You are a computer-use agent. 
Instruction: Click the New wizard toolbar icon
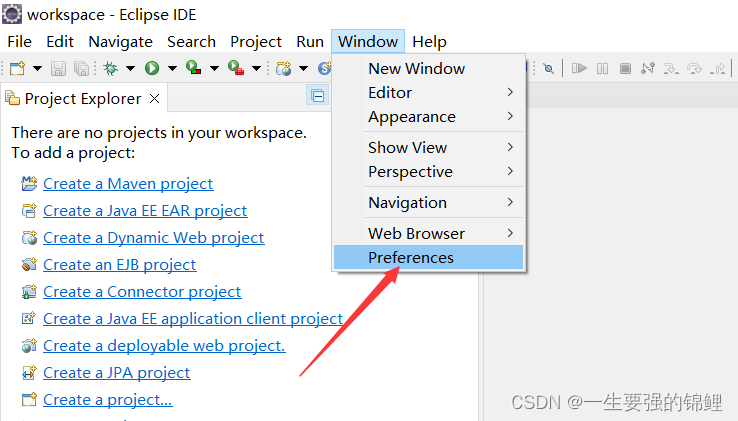click(x=18, y=69)
